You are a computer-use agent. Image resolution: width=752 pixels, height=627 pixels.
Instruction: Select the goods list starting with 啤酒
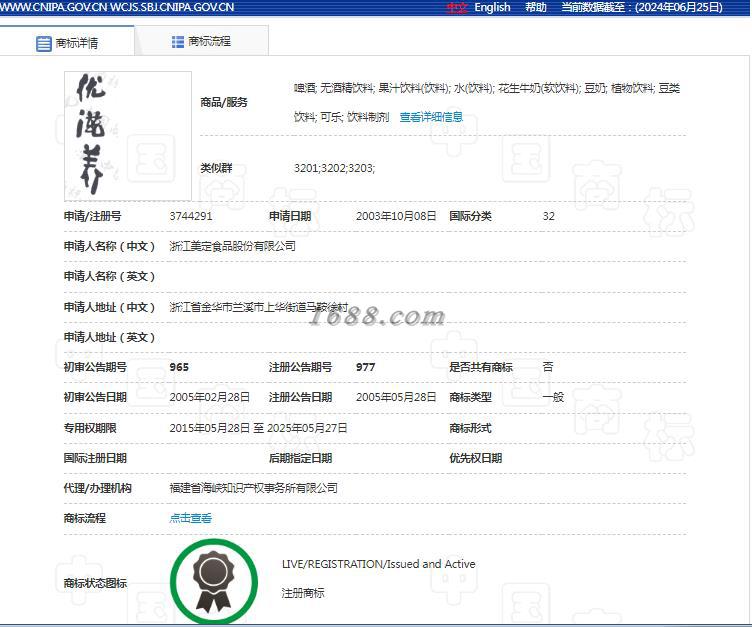pyautogui.click(x=487, y=102)
